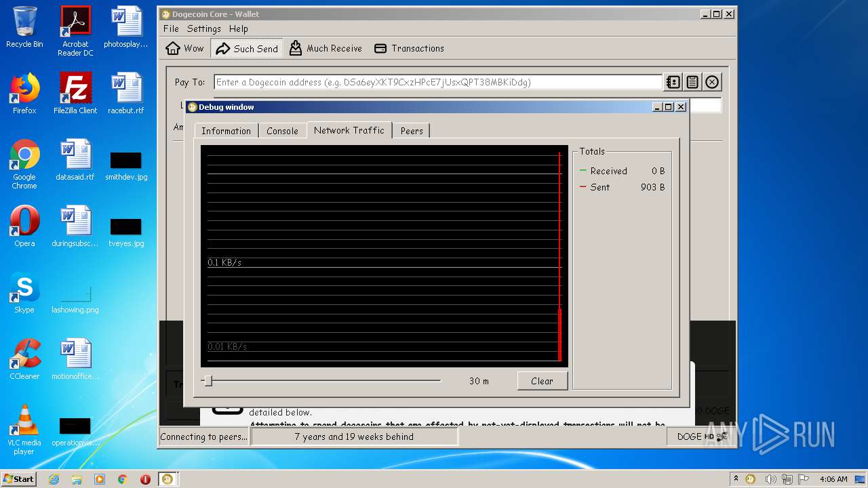The image size is (868, 488).
Task: Open the Windows Start menu
Action: 19,479
